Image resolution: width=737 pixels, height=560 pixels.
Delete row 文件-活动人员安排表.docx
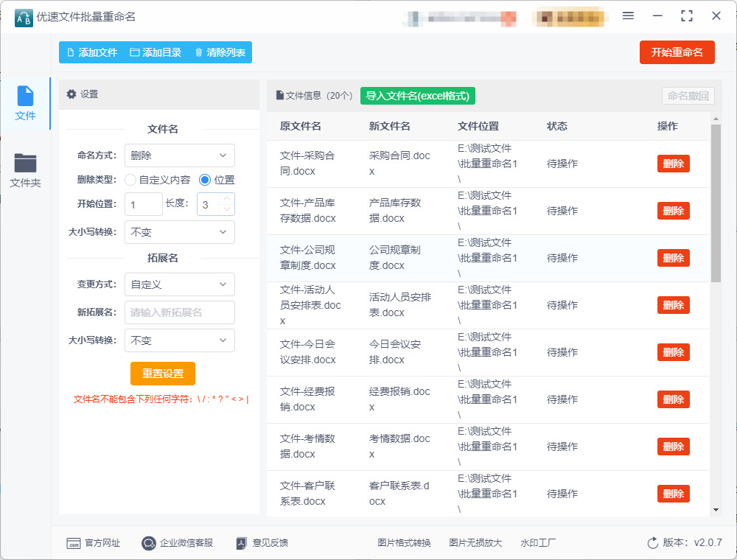673,305
